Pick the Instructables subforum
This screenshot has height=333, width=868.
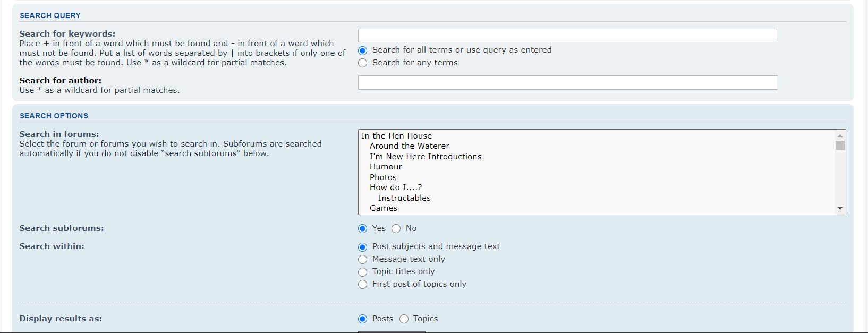(404, 198)
